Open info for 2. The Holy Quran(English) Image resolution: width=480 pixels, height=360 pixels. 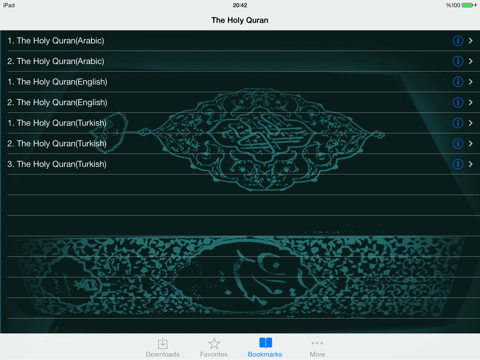coord(458,102)
